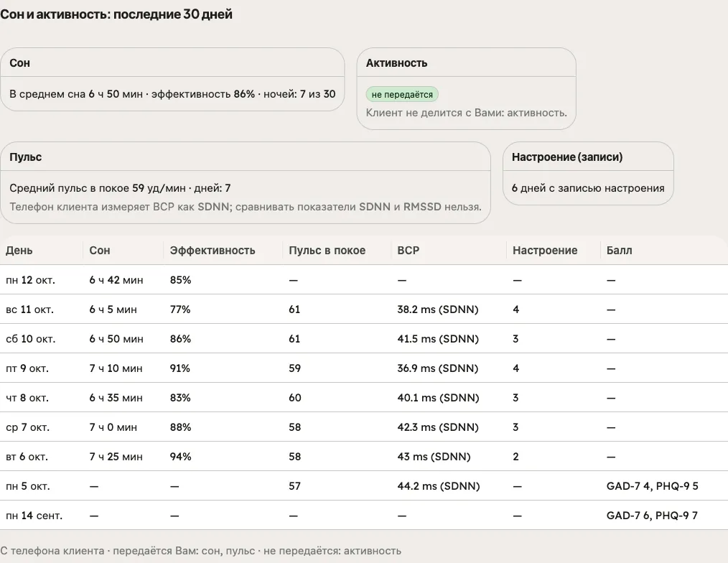Select the date cell "чт 8 окт."
Viewport: 728px width, 563px height.
[27, 398]
